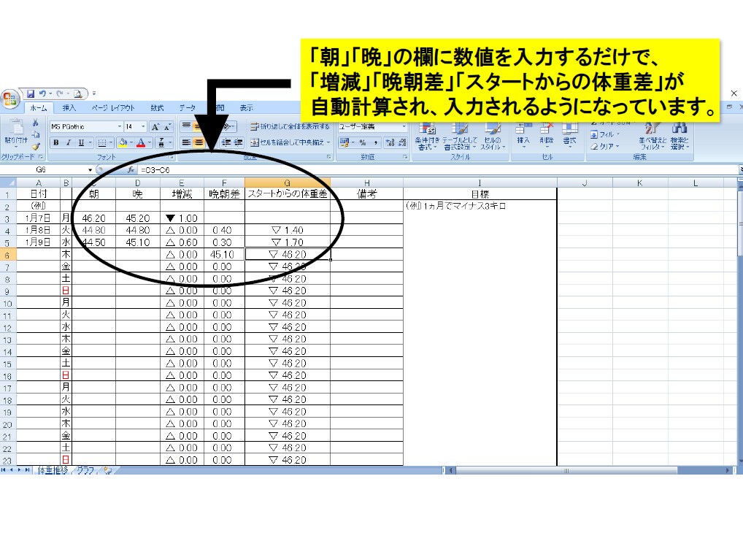Decrease font size with the small A icon
Screen dimensions: 743x560
coord(167,126)
